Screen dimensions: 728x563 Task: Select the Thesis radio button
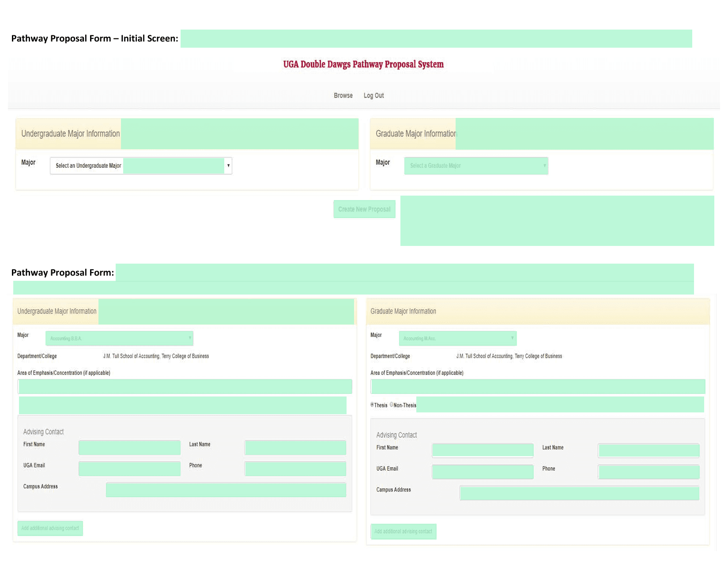(372, 404)
